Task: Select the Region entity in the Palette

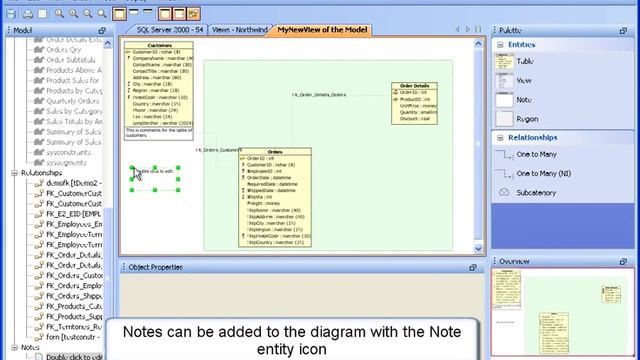Action: tap(527, 119)
